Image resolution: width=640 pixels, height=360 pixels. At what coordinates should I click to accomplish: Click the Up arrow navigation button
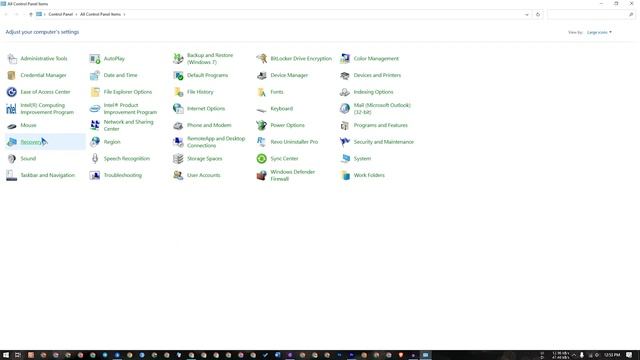pos(31,15)
